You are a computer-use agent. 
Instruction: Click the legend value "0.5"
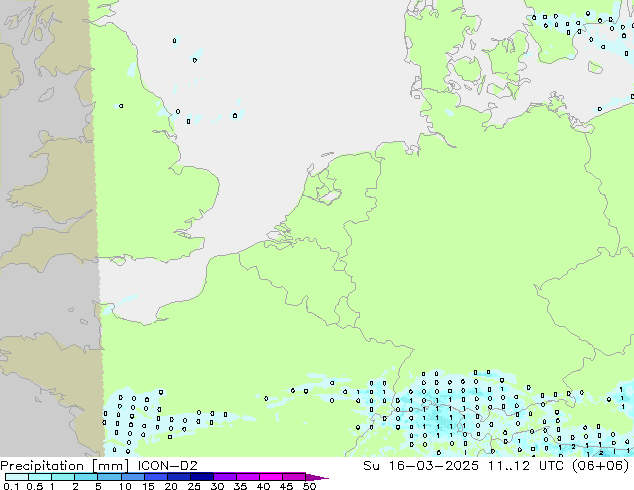(34, 486)
